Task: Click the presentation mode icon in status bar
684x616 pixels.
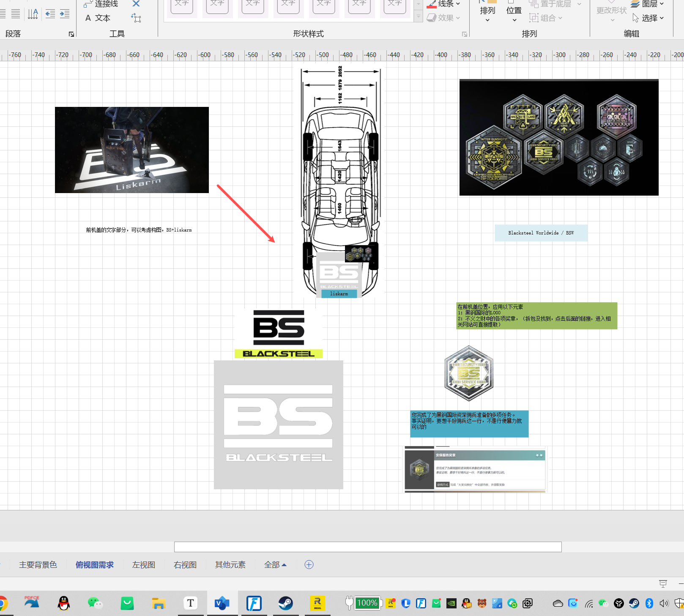Action: pyautogui.click(x=663, y=583)
